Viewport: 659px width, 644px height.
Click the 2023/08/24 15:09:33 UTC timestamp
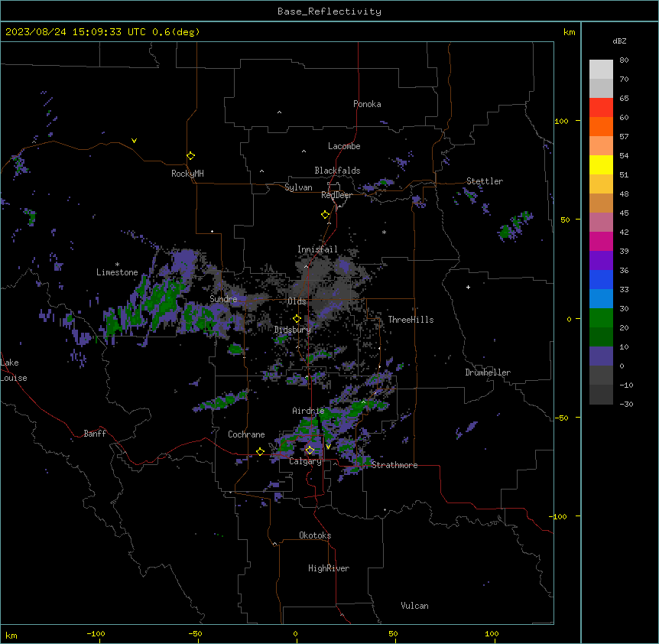76,32
